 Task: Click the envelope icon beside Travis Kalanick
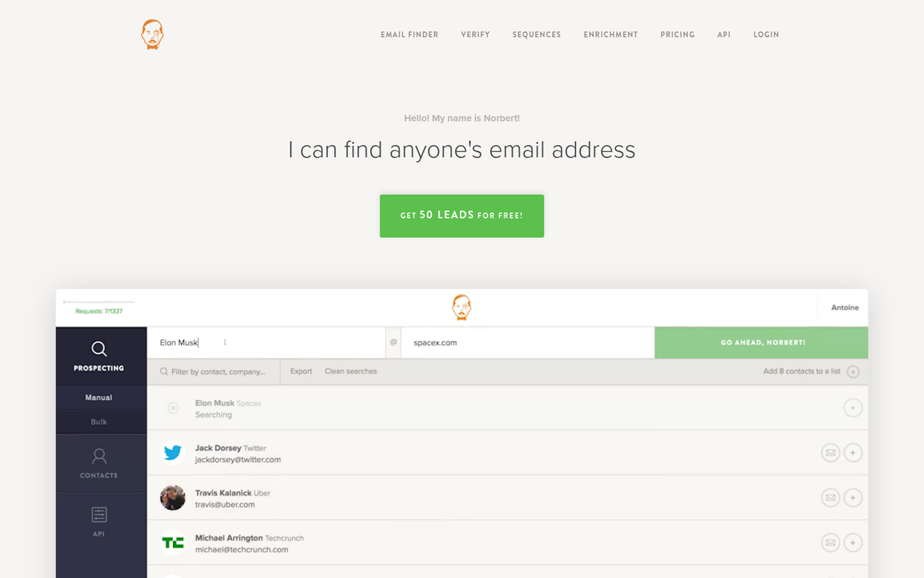click(830, 498)
